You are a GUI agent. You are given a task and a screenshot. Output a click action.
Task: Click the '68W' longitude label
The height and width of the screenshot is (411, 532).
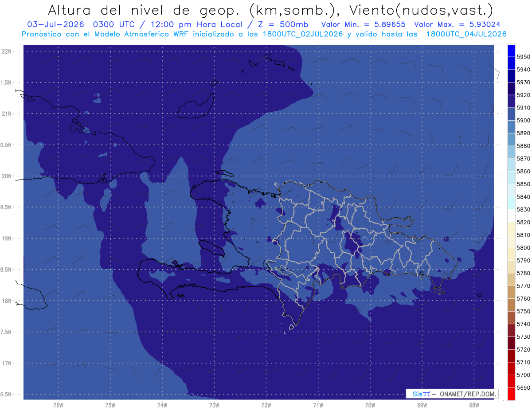(x=474, y=405)
